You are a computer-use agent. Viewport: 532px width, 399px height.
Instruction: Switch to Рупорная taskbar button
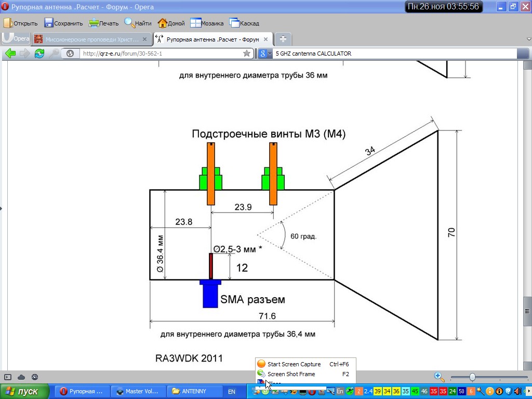(83, 391)
